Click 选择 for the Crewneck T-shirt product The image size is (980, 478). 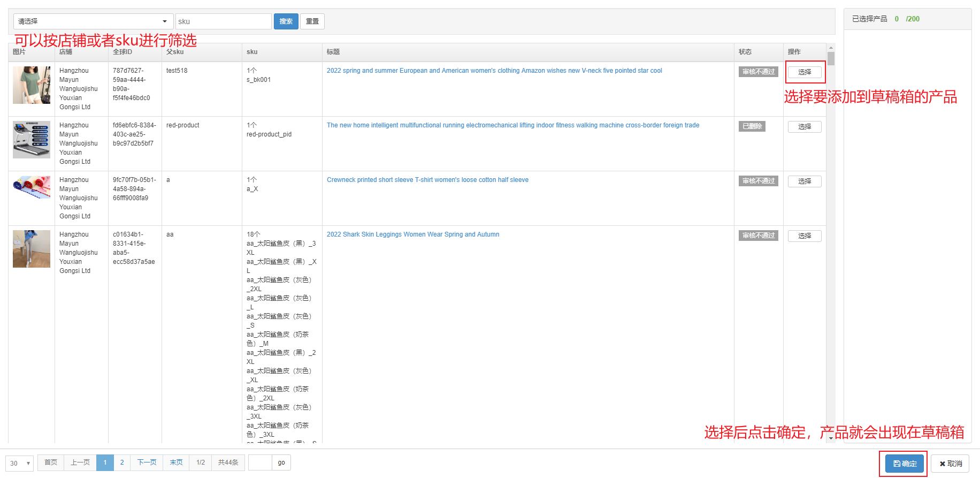tap(805, 181)
